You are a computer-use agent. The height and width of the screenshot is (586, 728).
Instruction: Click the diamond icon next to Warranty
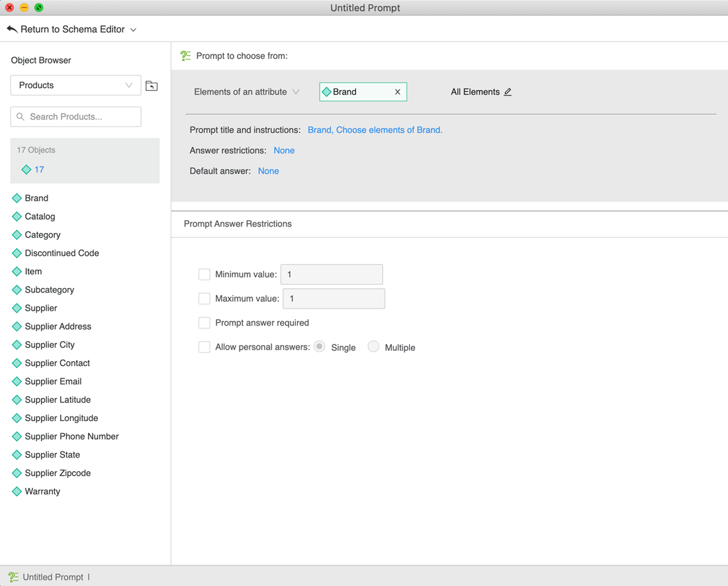pos(17,491)
